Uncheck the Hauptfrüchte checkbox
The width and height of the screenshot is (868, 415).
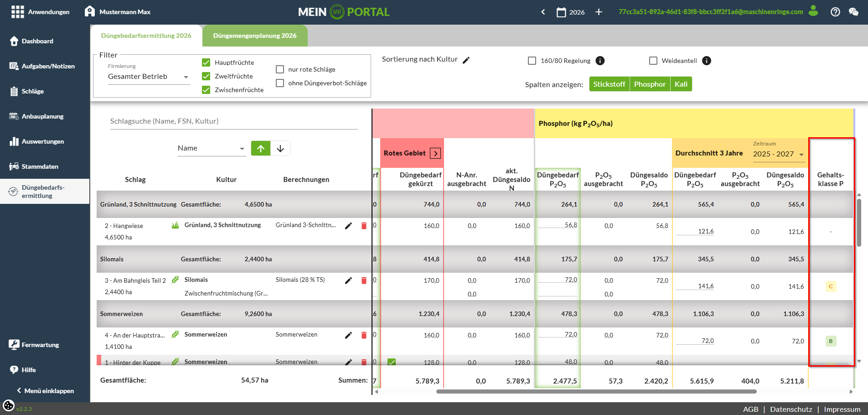click(x=206, y=62)
